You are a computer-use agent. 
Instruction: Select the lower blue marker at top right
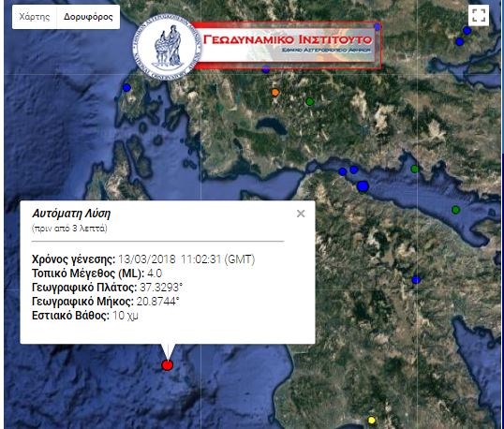459,42
